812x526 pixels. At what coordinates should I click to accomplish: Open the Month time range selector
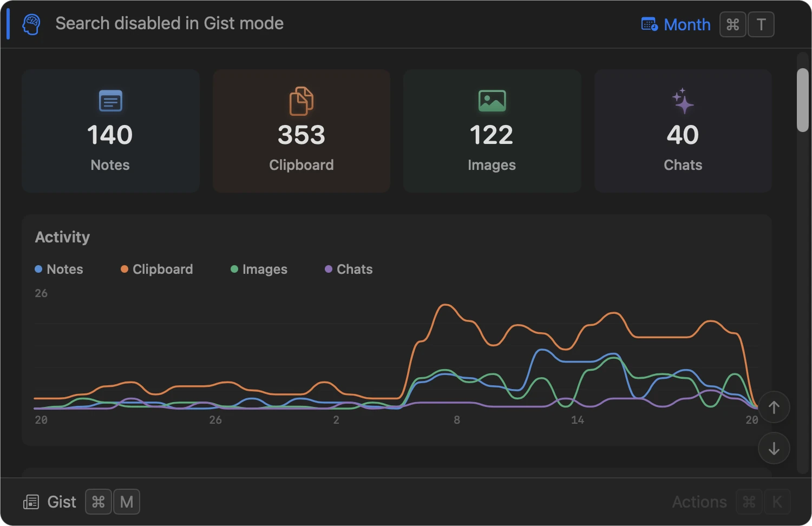676,24
